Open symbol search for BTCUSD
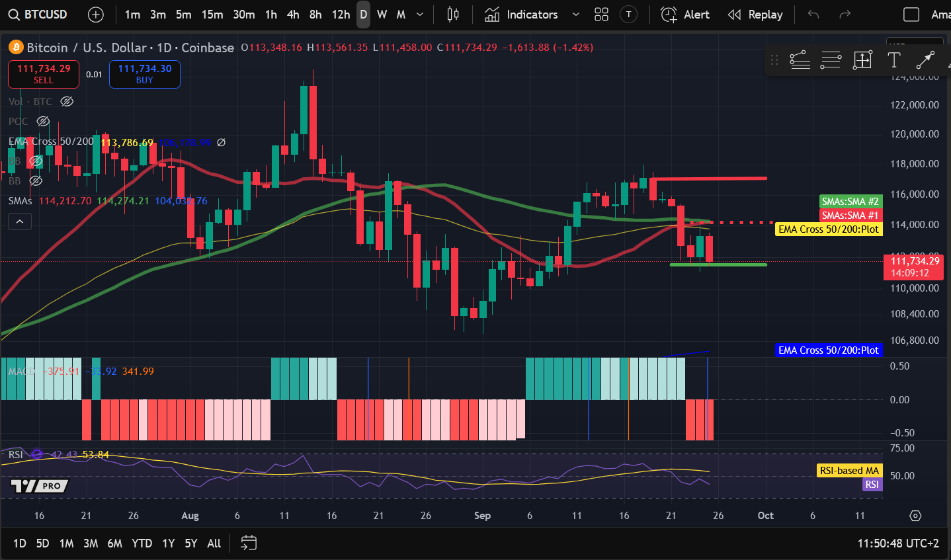The height and width of the screenshot is (560, 951). click(38, 15)
